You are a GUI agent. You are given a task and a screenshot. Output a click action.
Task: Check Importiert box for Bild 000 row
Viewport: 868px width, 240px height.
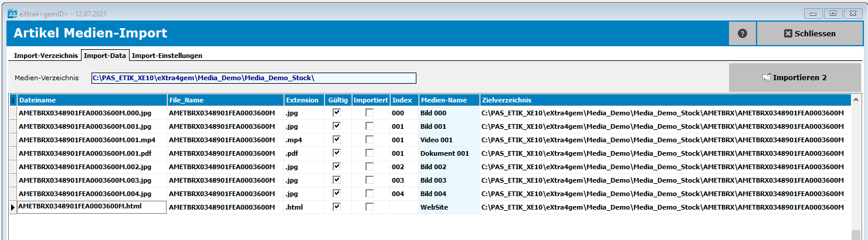click(369, 112)
